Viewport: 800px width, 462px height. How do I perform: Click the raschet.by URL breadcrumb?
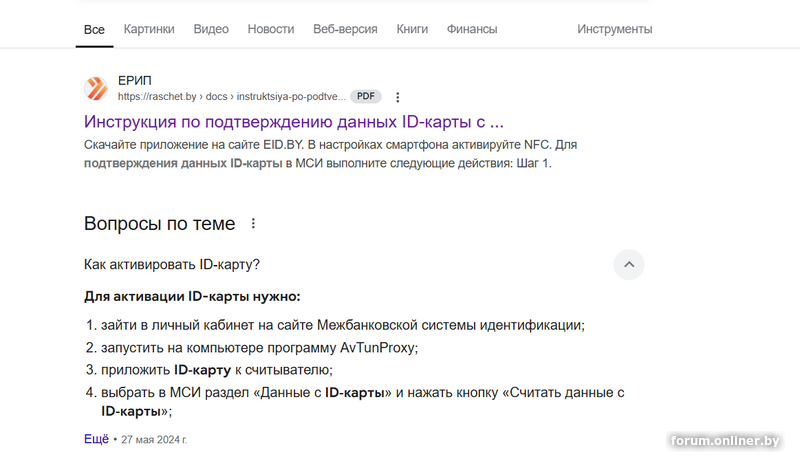(x=232, y=96)
